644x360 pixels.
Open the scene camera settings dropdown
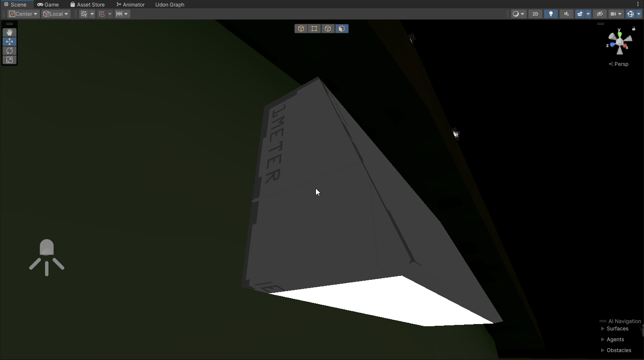pos(616,14)
